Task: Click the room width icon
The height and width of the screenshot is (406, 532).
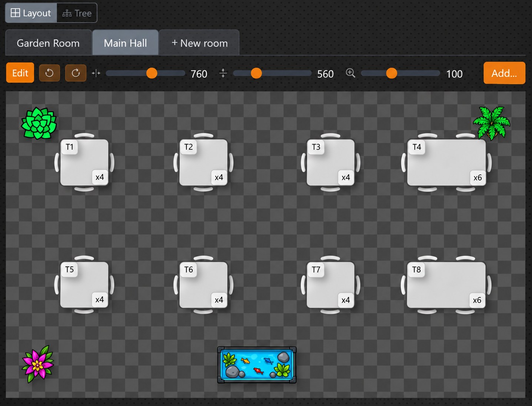Action: pyautogui.click(x=96, y=73)
